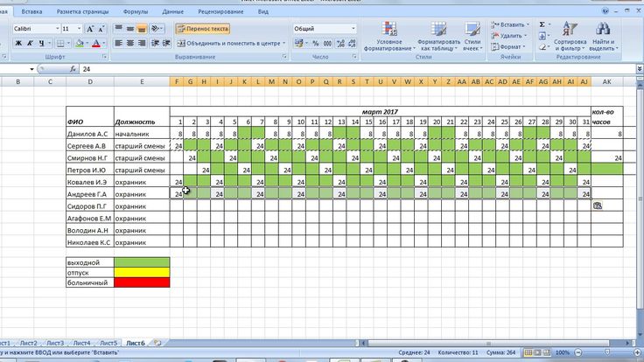This screenshot has width=644, height=362.
Task: Switch to Page Break Preview
Action: [x=547, y=352]
